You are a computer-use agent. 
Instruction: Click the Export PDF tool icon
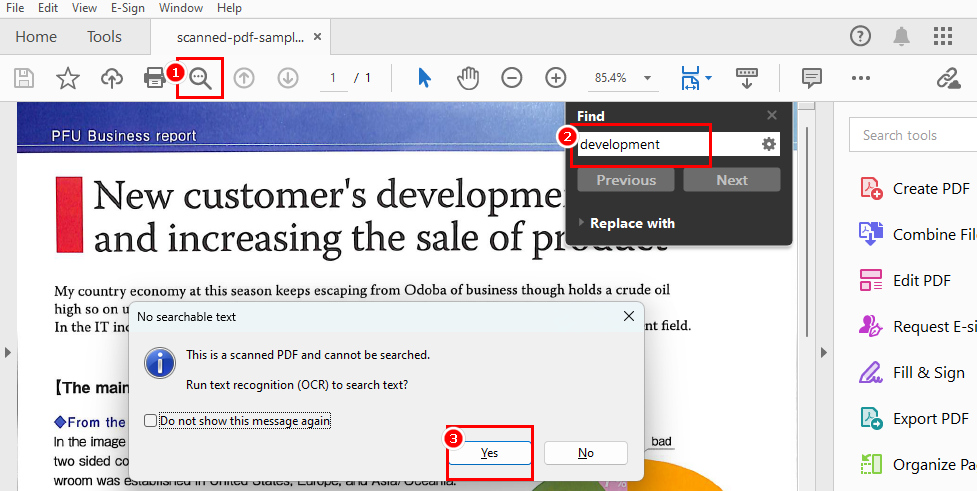pos(871,418)
